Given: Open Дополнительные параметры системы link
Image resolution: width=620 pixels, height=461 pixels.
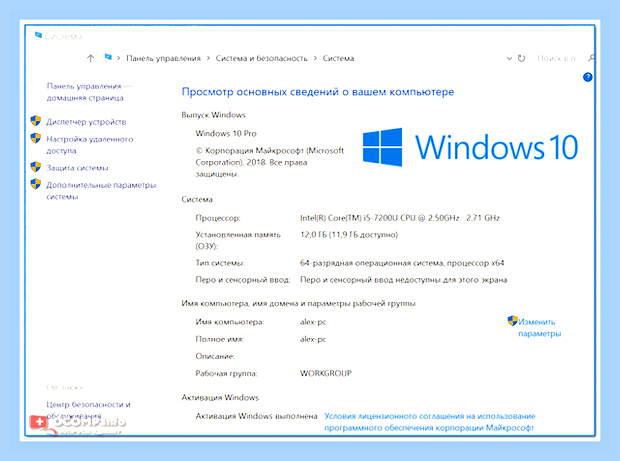Looking at the screenshot, I should 101,191.
